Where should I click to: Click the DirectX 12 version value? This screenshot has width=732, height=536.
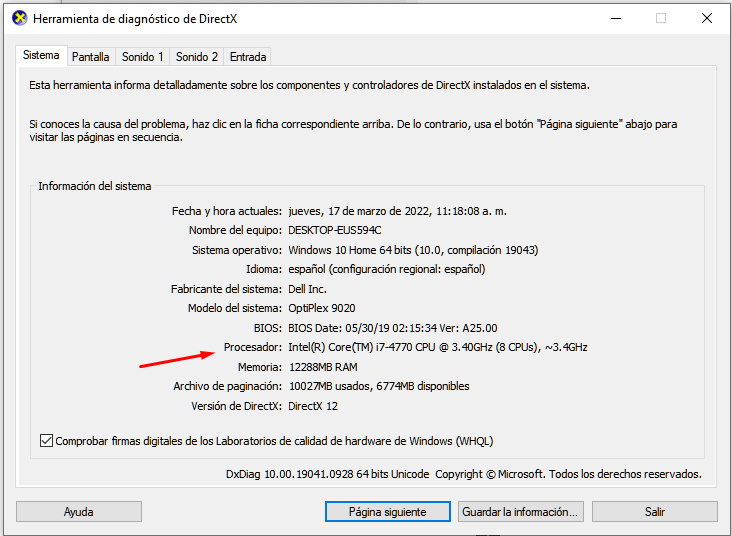[313, 406]
